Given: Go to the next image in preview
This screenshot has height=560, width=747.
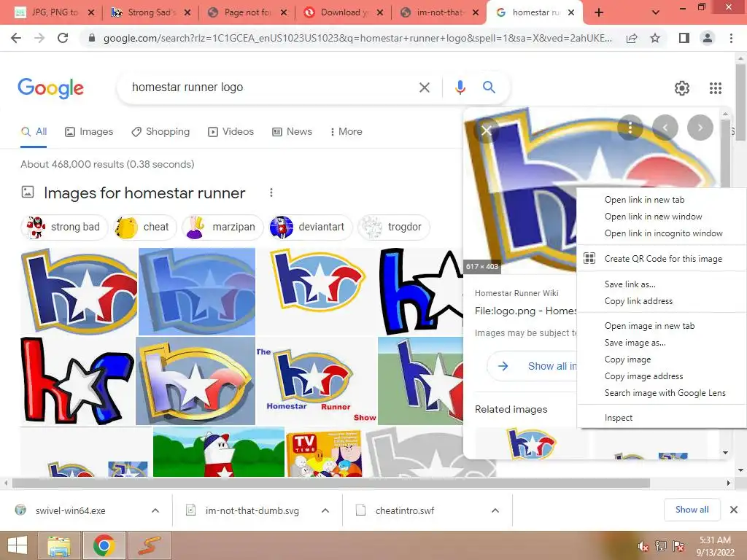Looking at the screenshot, I should pos(700,128).
